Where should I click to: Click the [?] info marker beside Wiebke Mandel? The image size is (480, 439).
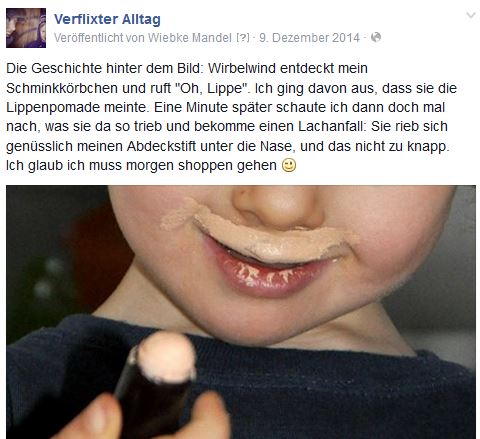[x=243, y=38]
